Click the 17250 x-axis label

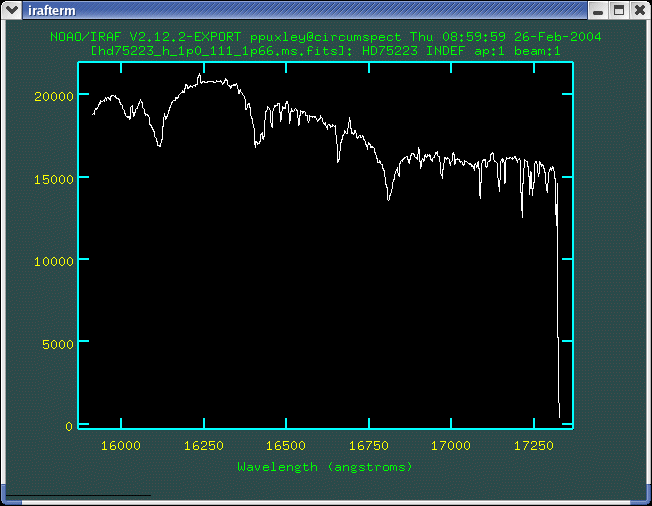click(x=533, y=446)
